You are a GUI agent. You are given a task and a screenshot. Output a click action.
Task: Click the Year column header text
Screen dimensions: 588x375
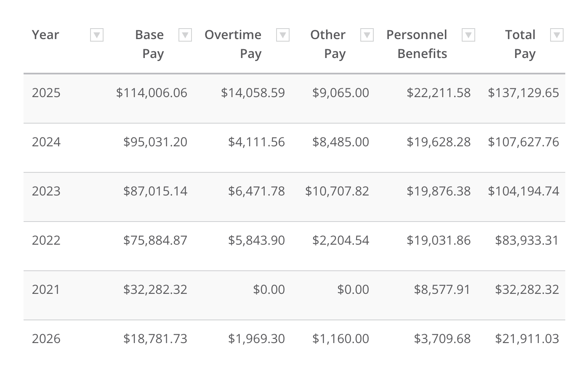(x=45, y=35)
